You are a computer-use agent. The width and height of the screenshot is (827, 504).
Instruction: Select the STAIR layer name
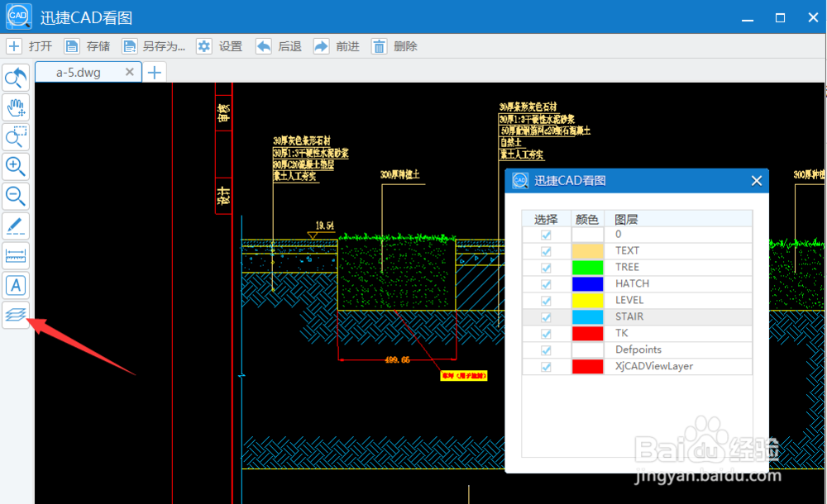tap(629, 316)
